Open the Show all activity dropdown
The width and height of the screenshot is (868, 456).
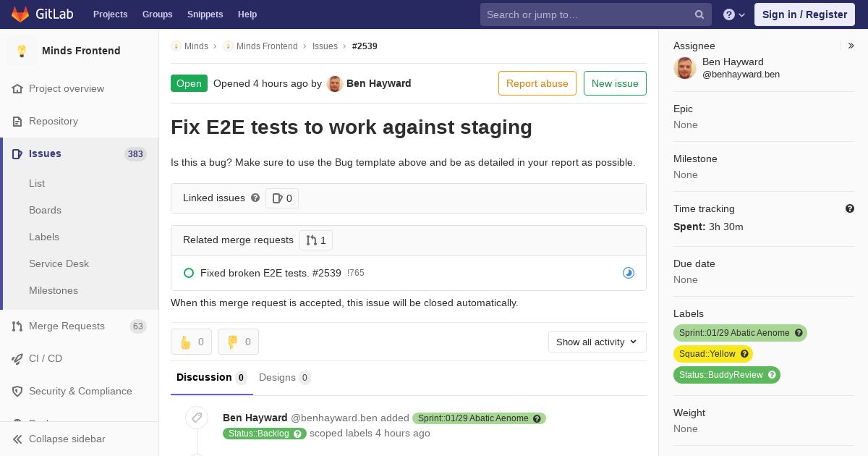(597, 342)
